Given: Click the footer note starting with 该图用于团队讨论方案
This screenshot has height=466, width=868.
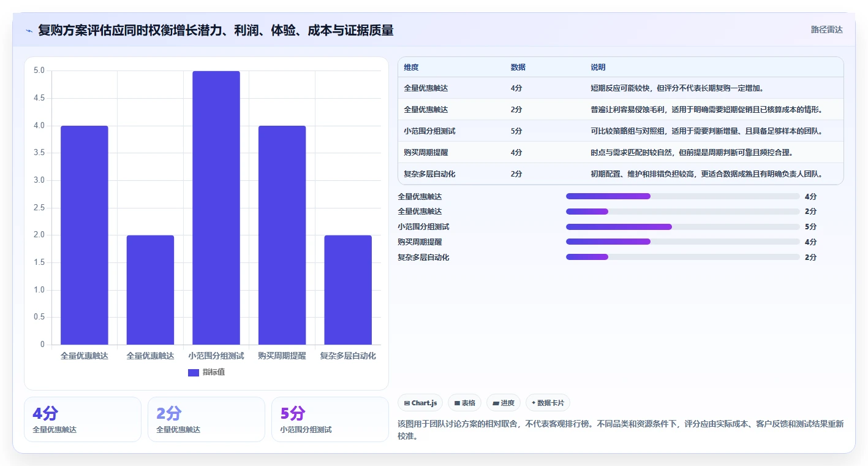Looking at the screenshot, I should tap(622, 430).
